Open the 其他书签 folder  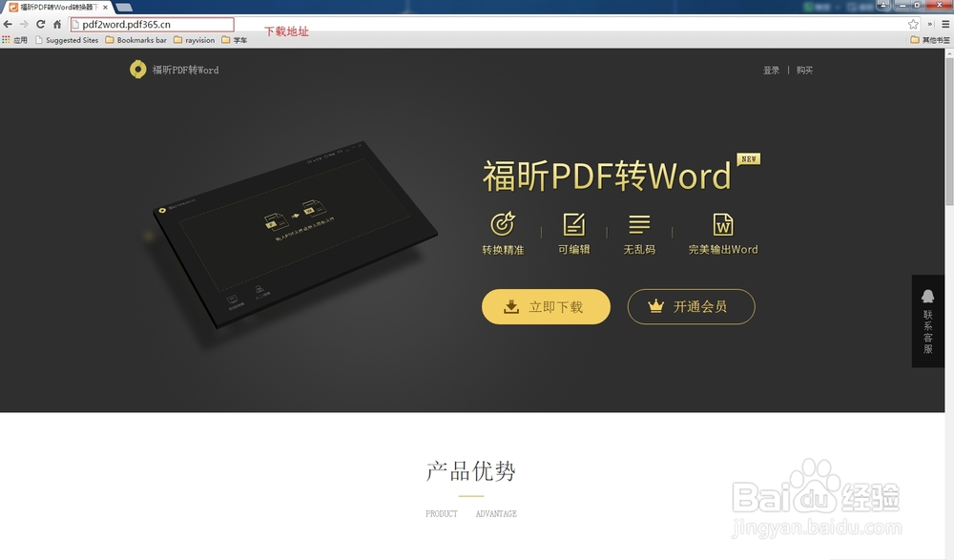pyautogui.click(x=930, y=40)
